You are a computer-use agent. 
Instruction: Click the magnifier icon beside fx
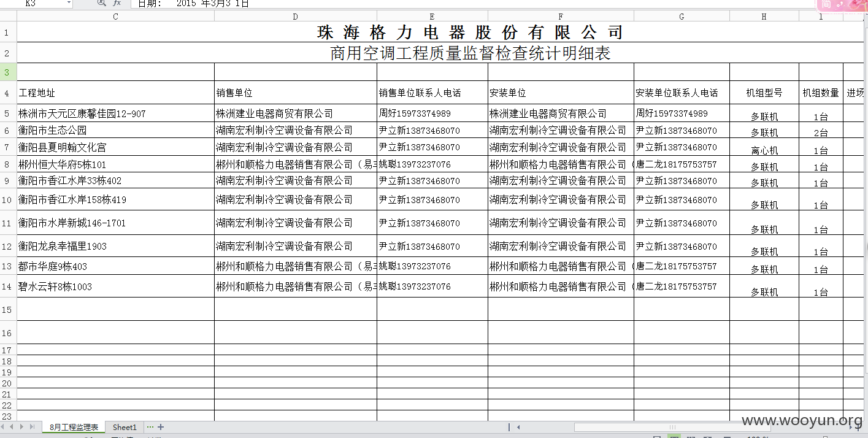[x=102, y=3]
